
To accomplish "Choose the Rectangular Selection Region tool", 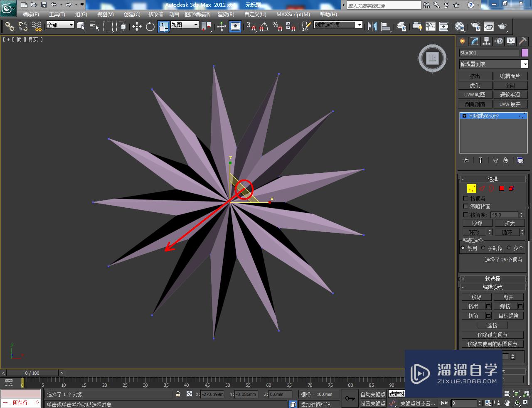I will [108, 27].
